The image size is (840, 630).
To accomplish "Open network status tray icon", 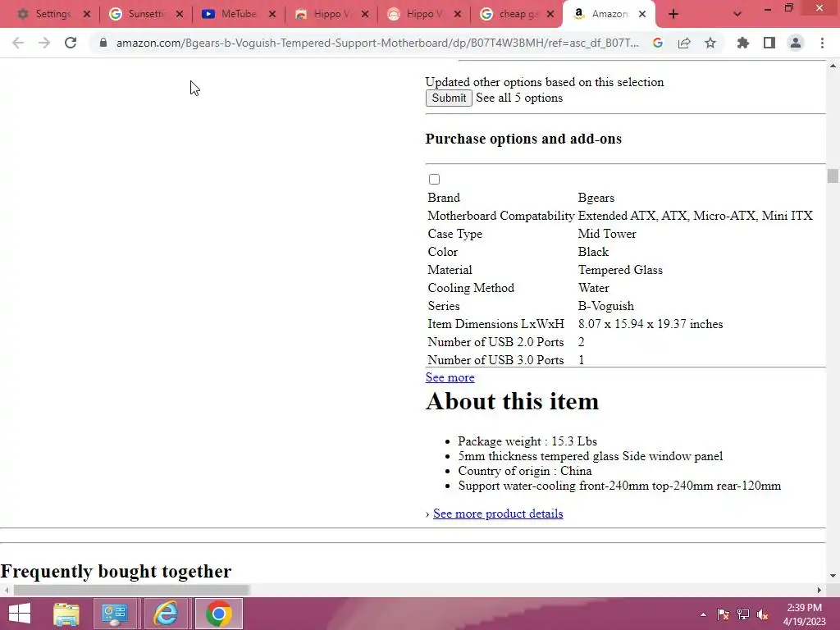I will coord(743,614).
